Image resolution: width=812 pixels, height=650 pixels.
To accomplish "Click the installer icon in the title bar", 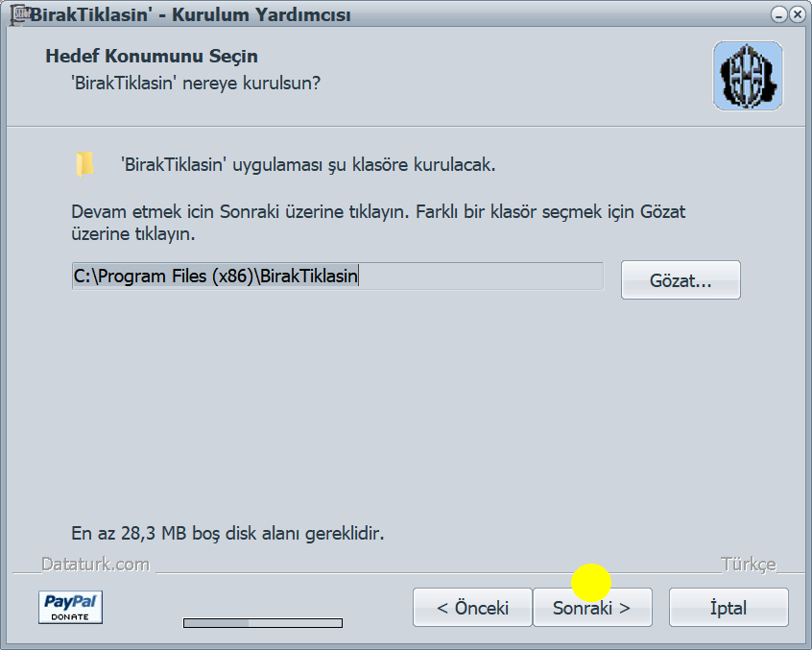I will pyautogui.click(x=20, y=14).
